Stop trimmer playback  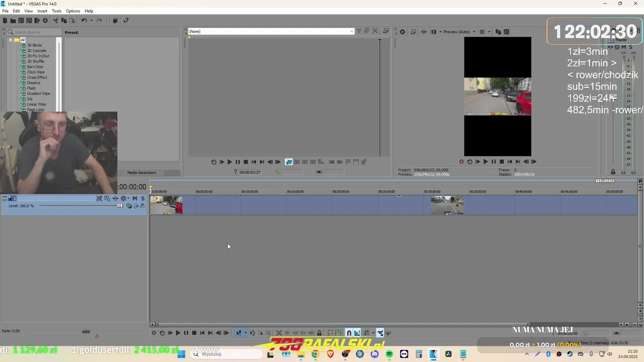tap(246, 162)
